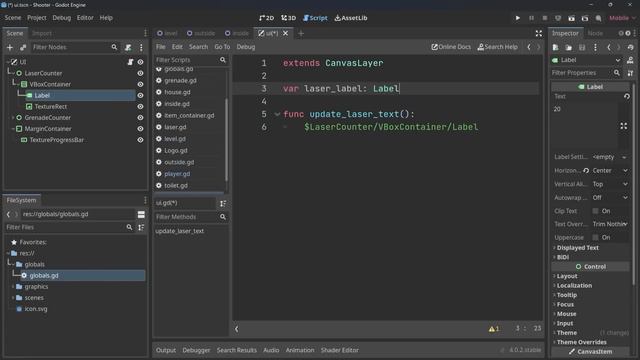Expand the Text field editor
Screen dimensions: 640x360
[624, 126]
